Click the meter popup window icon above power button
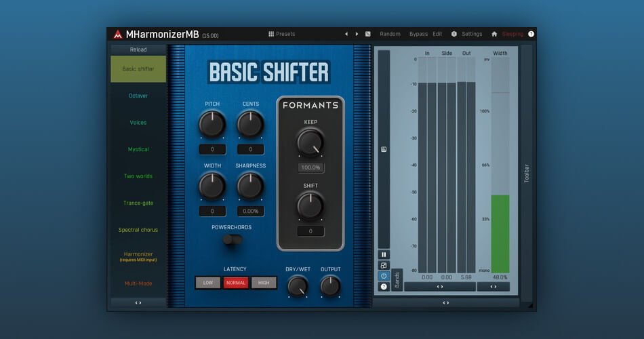The image size is (644, 339). coord(384,266)
